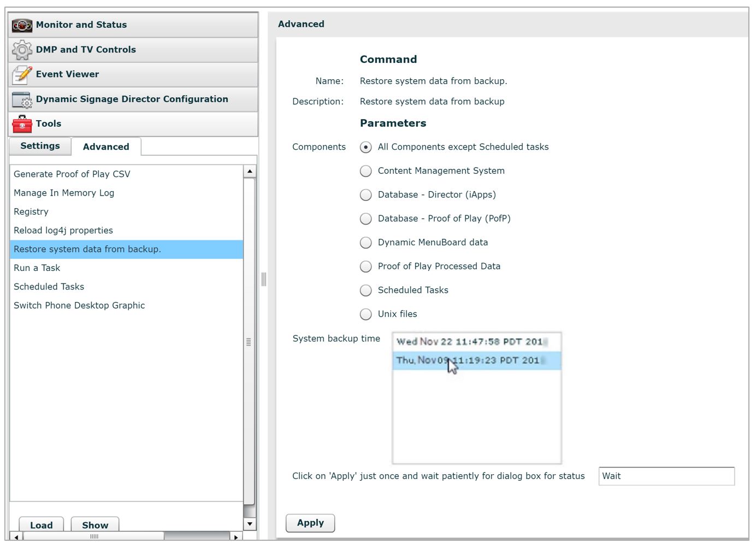Image resolution: width=756 pixels, height=549 pixels.
Task: Click the Dynamic Signage Director Configuration icon
Action: tap(21, 99)
